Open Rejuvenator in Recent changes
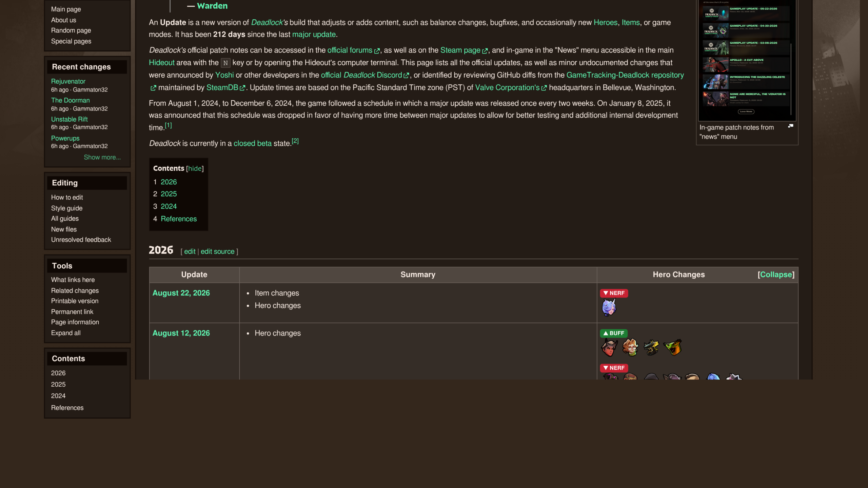Screen dimensions: 868x488 [68, 81]
